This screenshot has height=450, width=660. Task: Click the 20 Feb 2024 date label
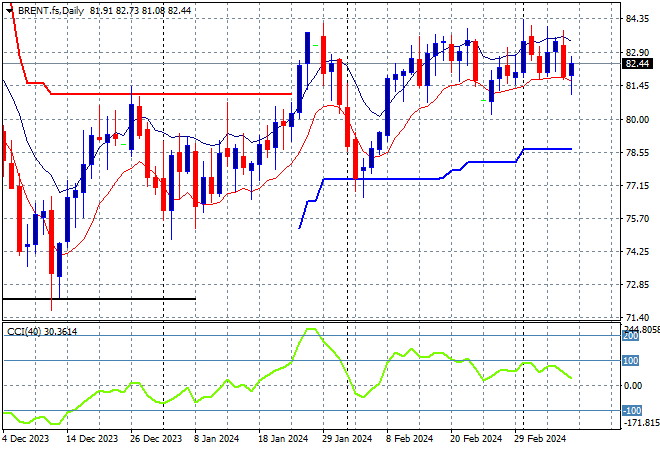[475, 438]
